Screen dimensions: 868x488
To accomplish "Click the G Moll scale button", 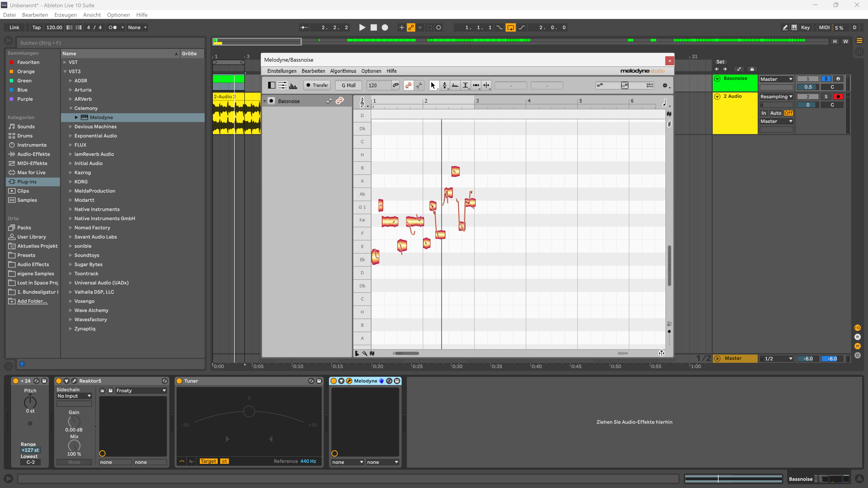I will [349, 85].
